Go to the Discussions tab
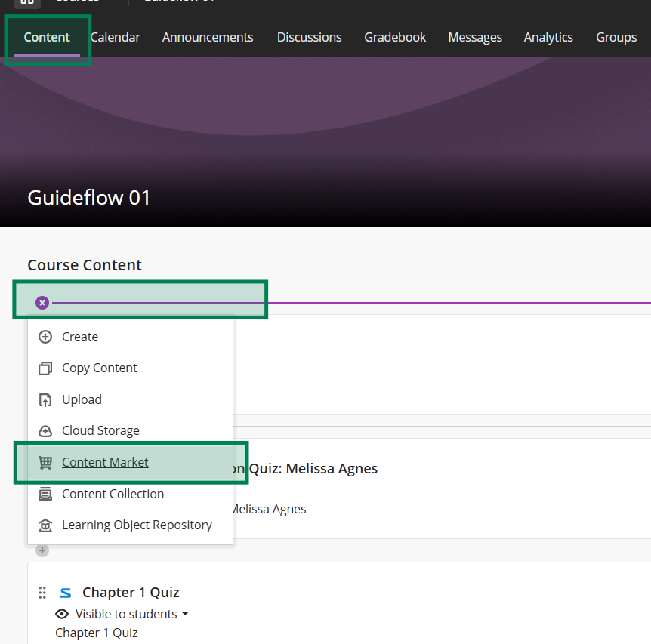 tap(309, 37)
